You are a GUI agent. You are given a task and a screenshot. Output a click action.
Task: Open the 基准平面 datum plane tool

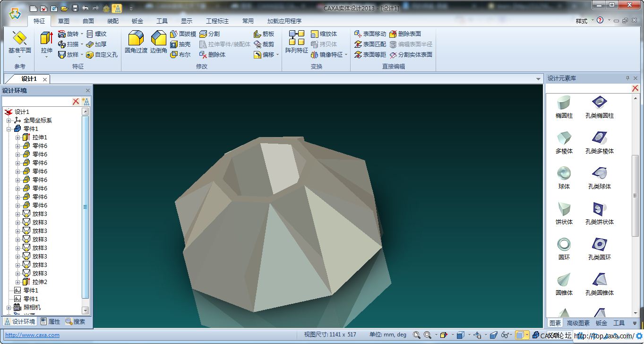(x=19, y=42)
